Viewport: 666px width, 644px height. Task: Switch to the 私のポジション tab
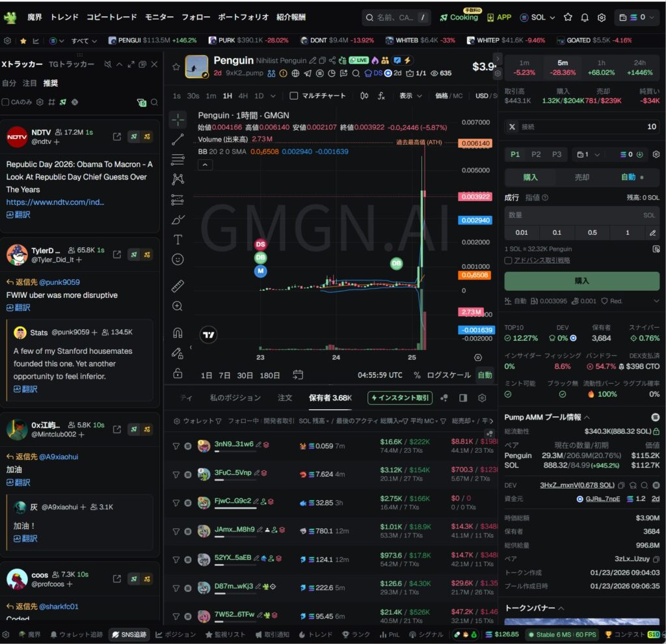tap(235, 397)
